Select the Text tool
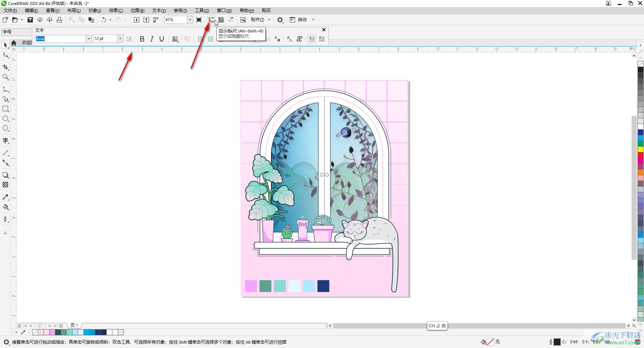Viewport: 644px width, 348px height. 5,141
